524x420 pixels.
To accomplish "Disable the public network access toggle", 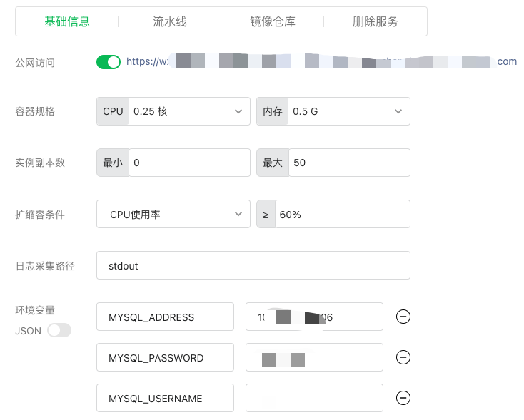I will click(109, 62).
